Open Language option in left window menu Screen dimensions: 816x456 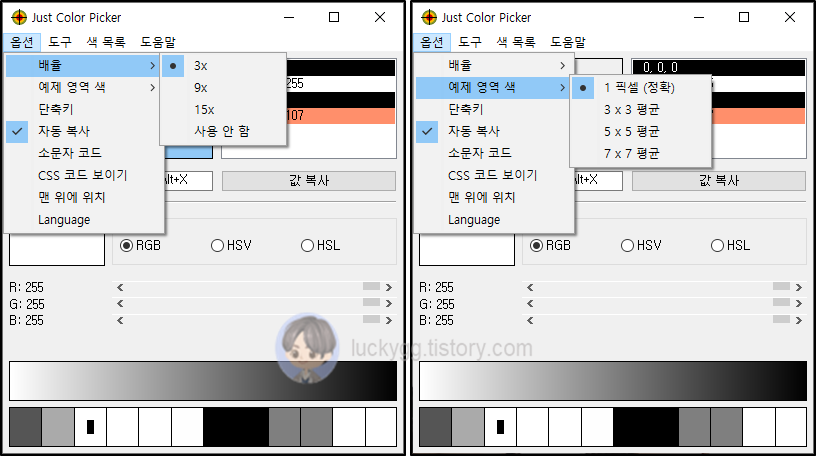click(x=83, y=220)
